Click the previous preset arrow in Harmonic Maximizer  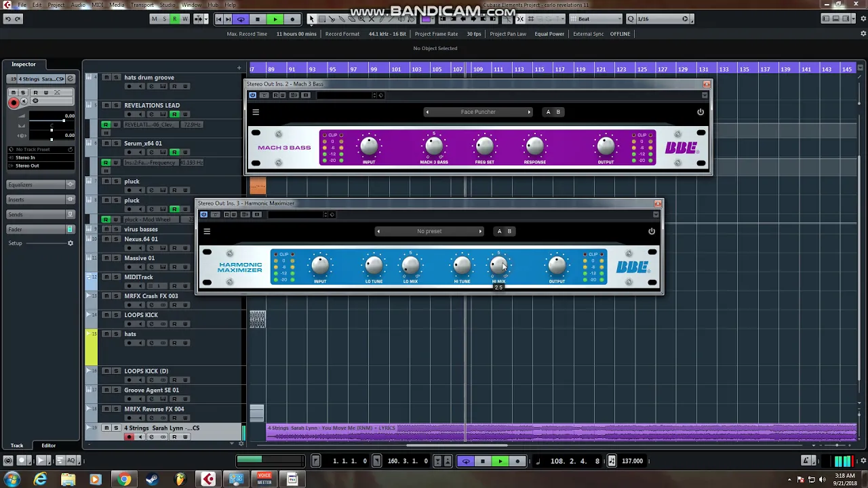(x=378, y=231)
